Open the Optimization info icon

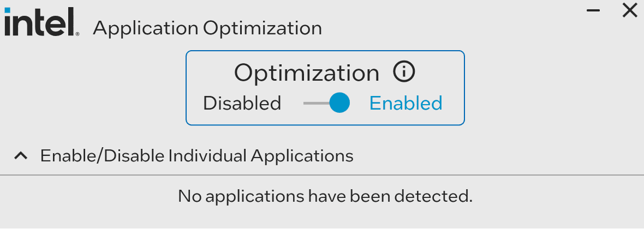point(404,72)
